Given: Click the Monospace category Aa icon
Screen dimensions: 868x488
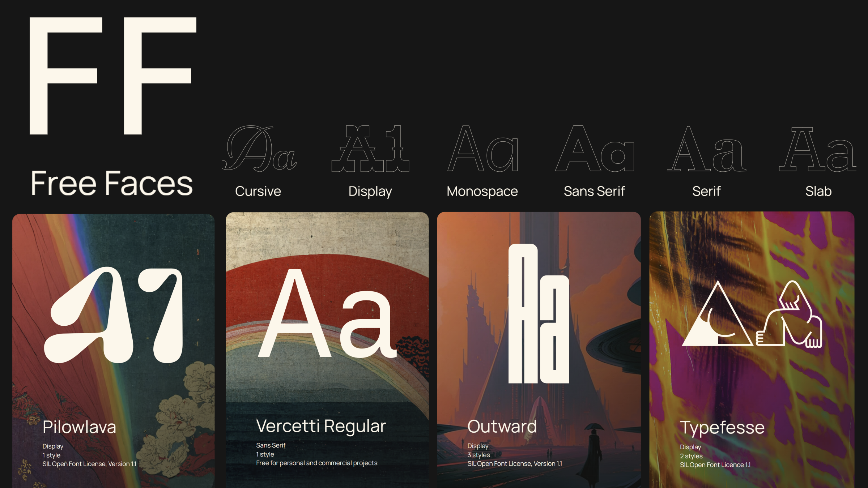Looking at the screenshot, I should 482,149.
